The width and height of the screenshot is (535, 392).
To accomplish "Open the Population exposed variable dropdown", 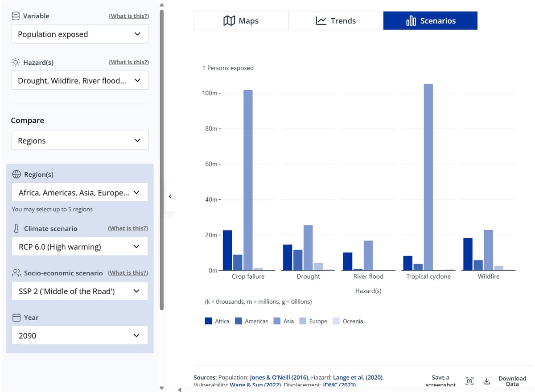I will 80,34.
